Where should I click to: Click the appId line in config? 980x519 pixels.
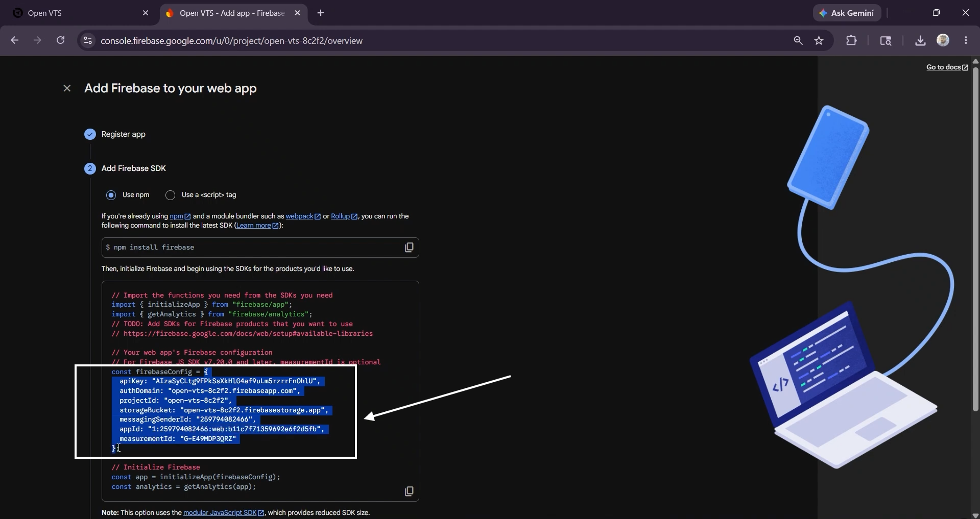(222, 429)
